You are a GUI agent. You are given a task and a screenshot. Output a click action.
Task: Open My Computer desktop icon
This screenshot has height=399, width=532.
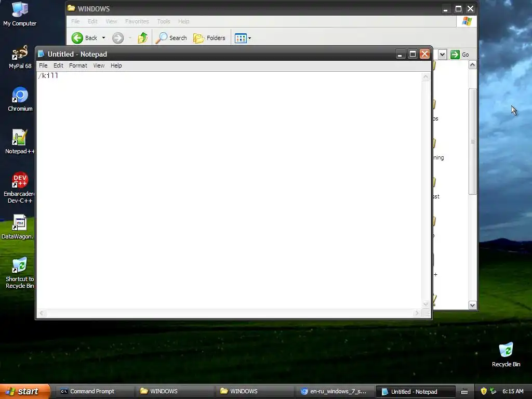tap(20, 14)
